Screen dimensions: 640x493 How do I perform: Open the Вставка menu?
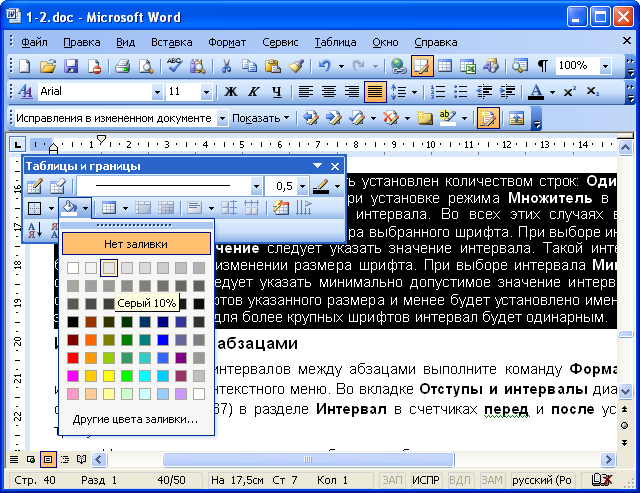171,42
